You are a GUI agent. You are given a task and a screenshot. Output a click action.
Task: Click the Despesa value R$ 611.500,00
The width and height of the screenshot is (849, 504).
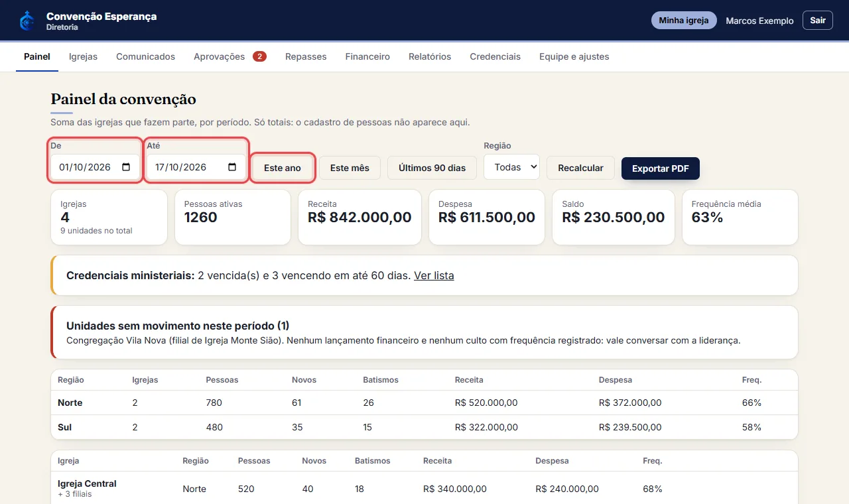pyautogui.click(x=487, y=218)
